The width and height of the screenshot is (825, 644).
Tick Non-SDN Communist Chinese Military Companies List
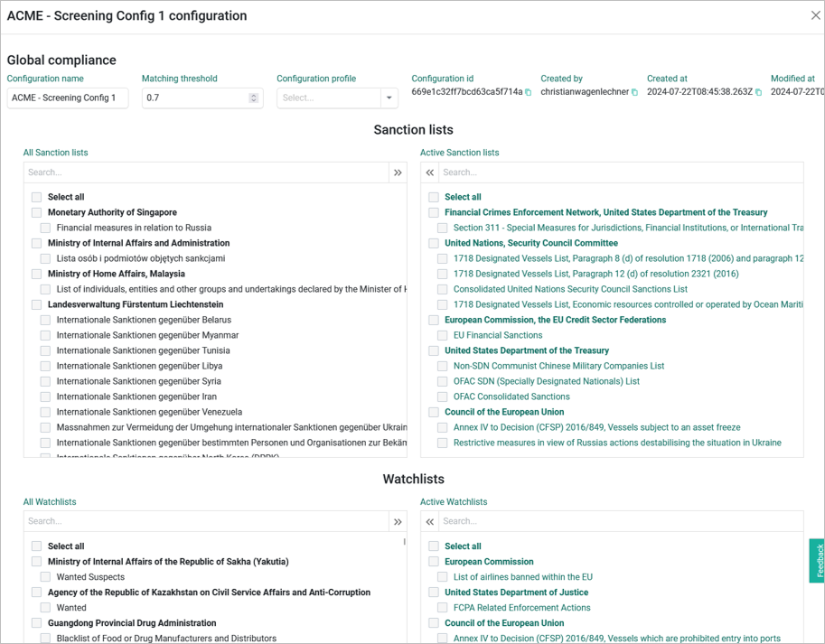pos(443,366)
